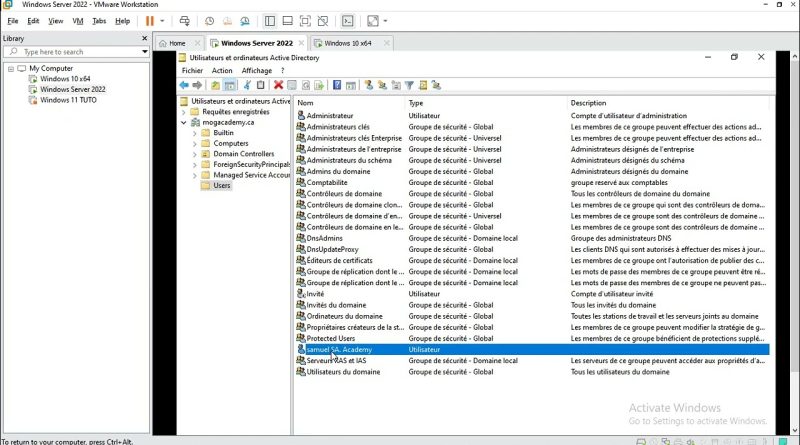Delete the selected object with red X
800x445 pixels.
[278, 85]
